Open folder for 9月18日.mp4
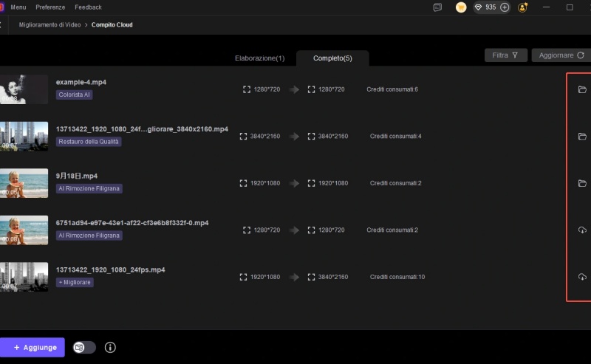591x364 pixels. coord(582,183)
